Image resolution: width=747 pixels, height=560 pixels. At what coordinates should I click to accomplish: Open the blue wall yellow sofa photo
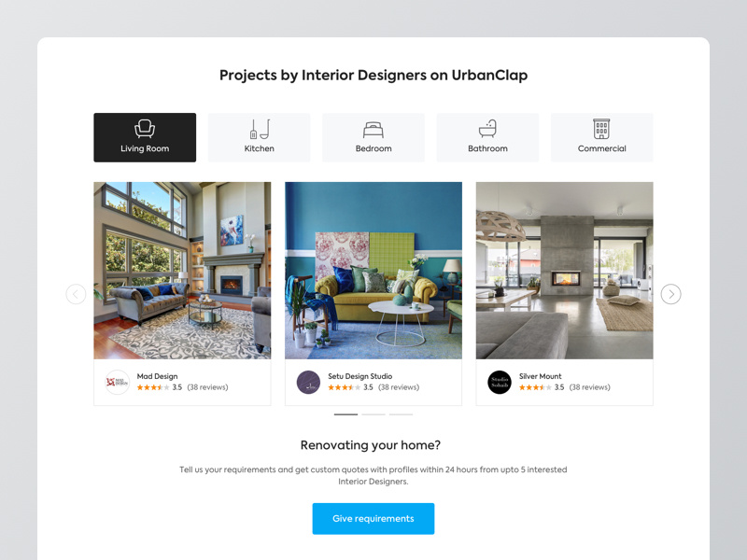click(x=373, y=271)
